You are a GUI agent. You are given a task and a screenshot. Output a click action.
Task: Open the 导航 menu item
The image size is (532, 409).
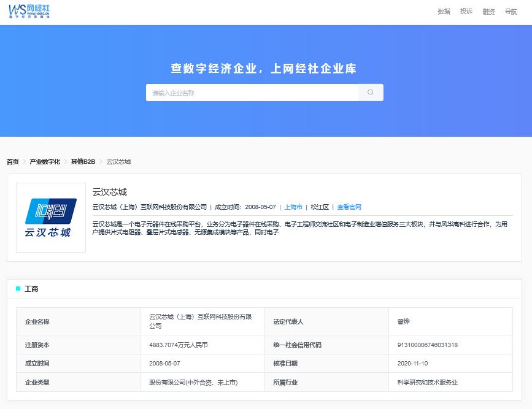[511, 12]
